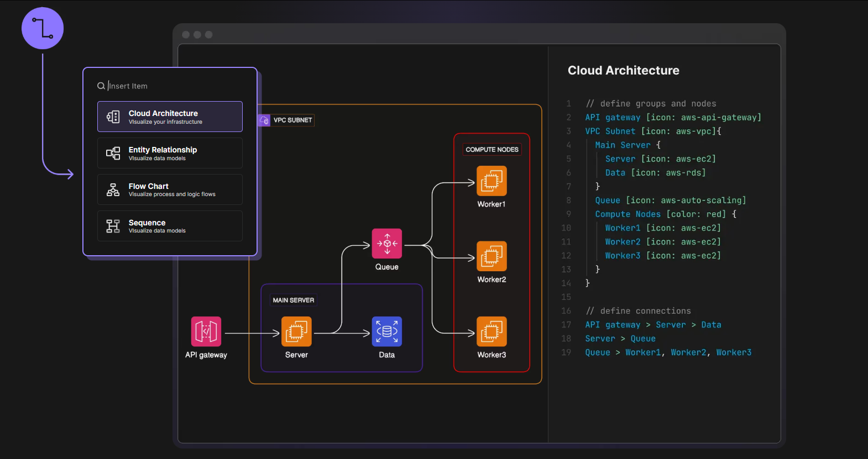This screenshot has width=868, height=459.
Task: Click the purple diagram connector logo
Action: [x=43, y=28]
